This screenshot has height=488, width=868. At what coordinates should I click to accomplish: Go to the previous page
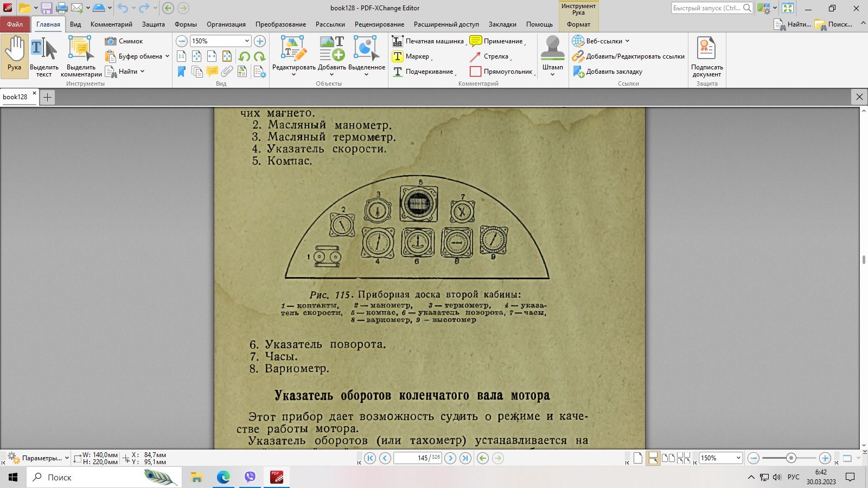tap(385, 458)
